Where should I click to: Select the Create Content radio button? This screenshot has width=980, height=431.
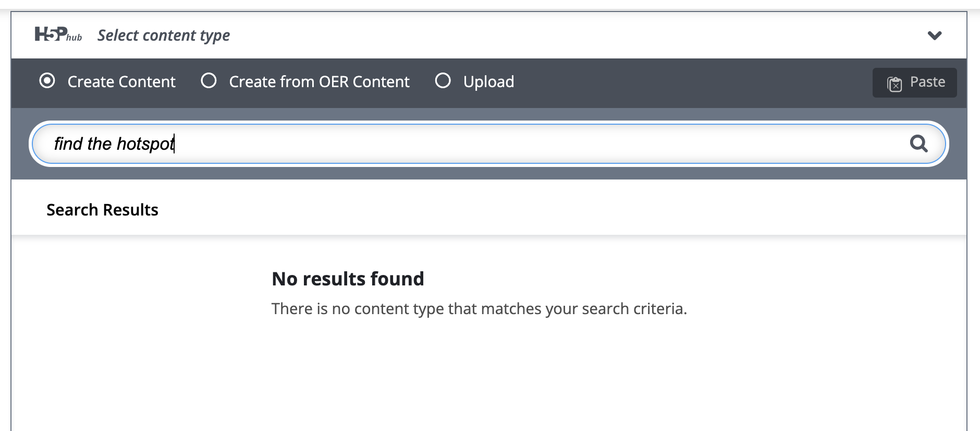point(47,81)
